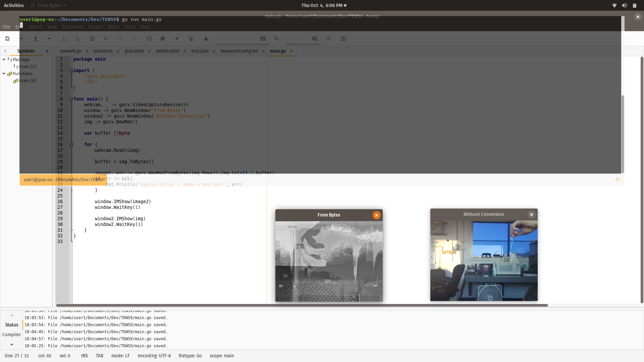Image resolution: width=644 pixels, height=362 pixels.
Task: Open the Build menu
Action: (x=113, y=27)
